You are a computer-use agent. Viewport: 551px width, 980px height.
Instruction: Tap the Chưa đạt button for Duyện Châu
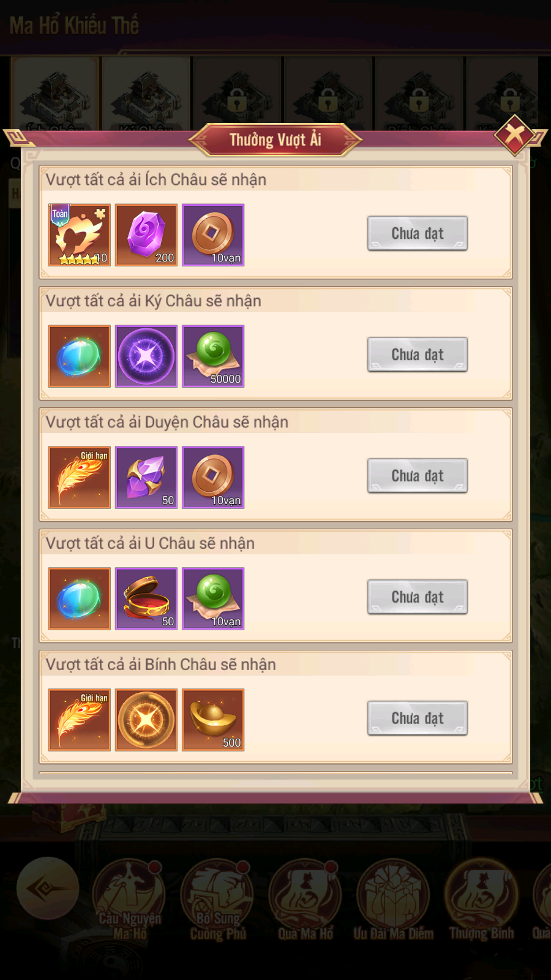click(418, 476)
